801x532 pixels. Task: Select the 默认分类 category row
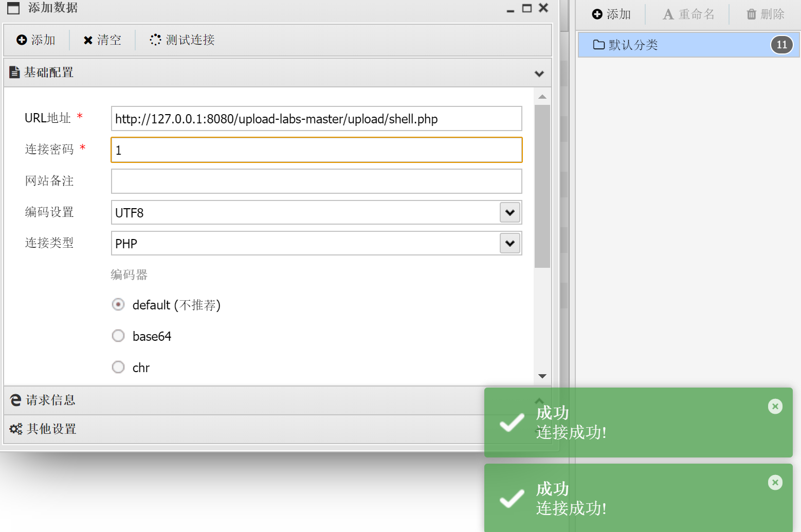coord(689,45)
